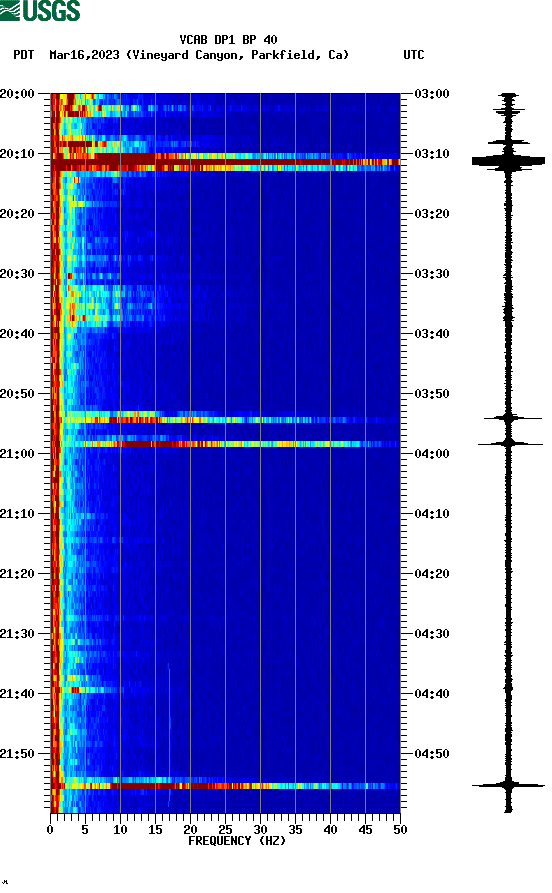Click the '21:50' PDT time label
The width and height of the screenshot is (552, 893).
17,753
